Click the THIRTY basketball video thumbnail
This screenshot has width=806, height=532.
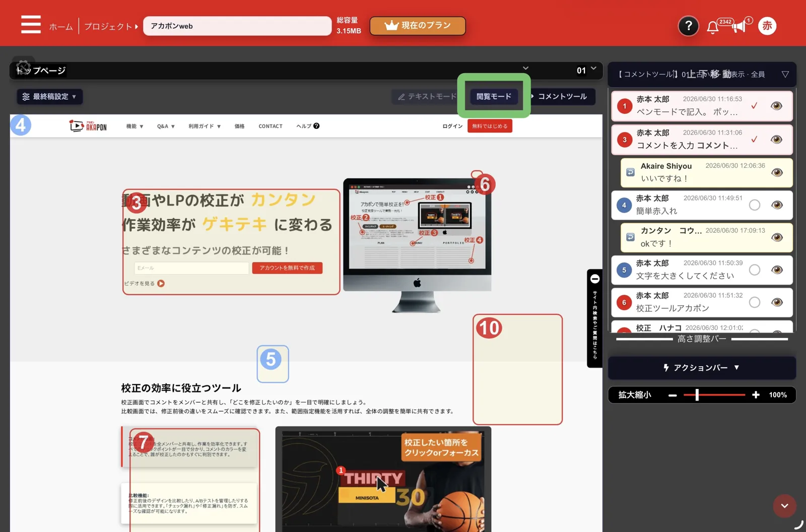click(x=383, y=480)
